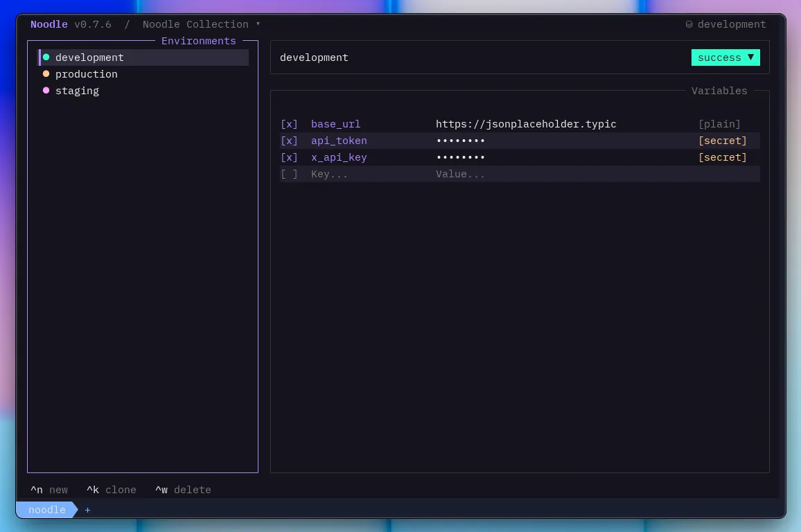The width and height of the screenshot is (801, 532).
Task: Toggle the api_token variable checkbox
Action: coord(289,141)
